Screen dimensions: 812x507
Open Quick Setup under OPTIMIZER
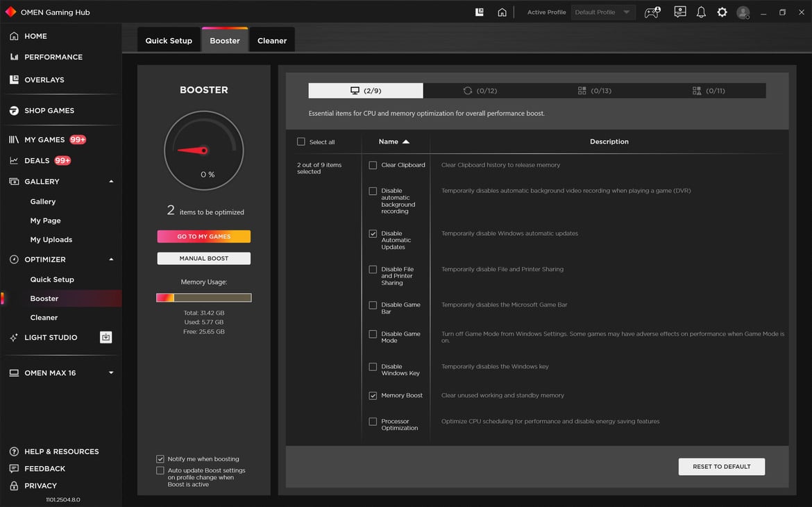(x=52, y=280)
